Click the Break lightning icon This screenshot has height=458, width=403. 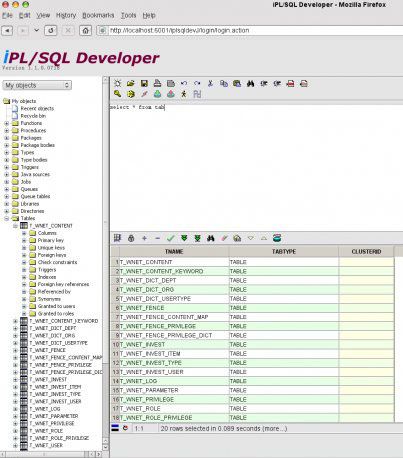(x=144, y=94)
